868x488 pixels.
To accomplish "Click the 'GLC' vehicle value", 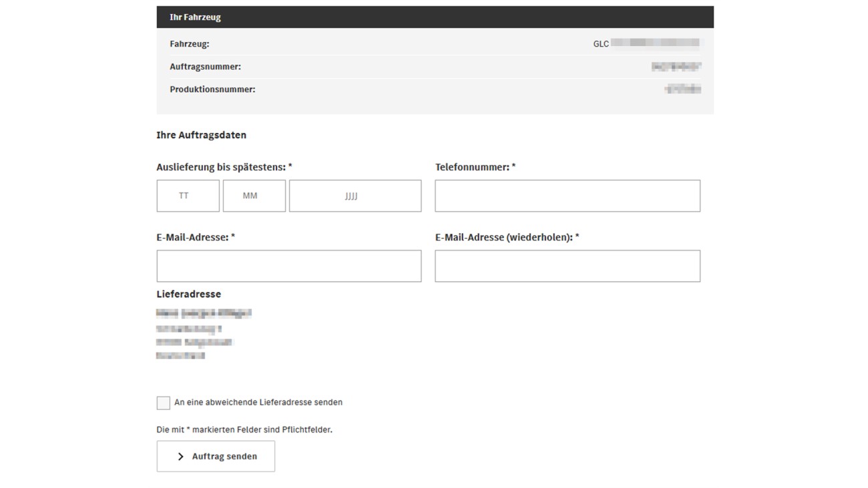I will point(601,44).
